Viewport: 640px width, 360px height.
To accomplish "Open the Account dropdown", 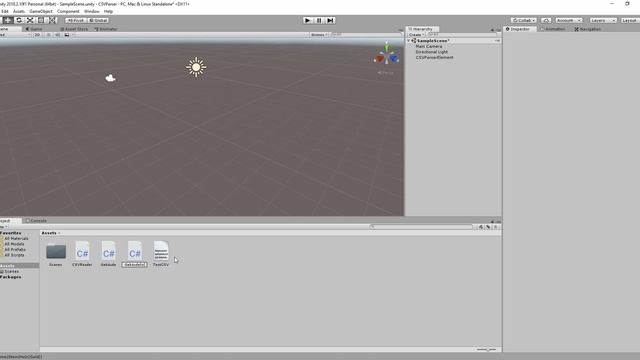I will coord(569,20).
